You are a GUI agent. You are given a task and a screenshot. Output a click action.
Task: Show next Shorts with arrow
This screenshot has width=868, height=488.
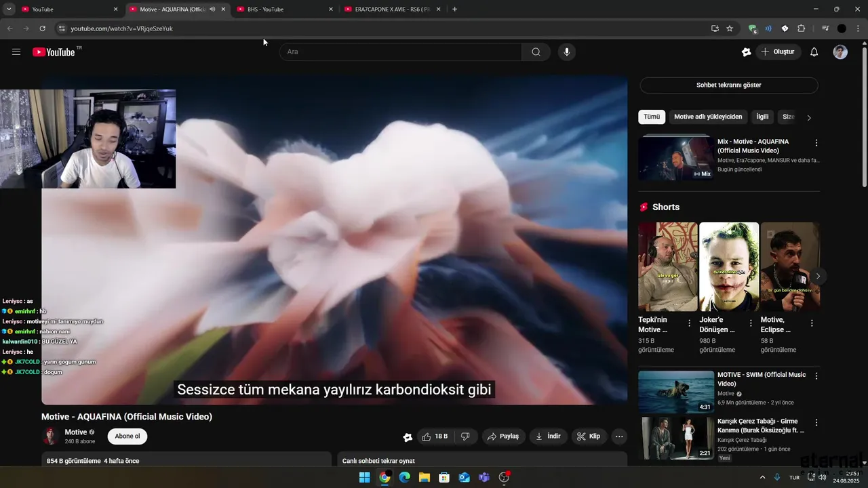click(818, 276)
